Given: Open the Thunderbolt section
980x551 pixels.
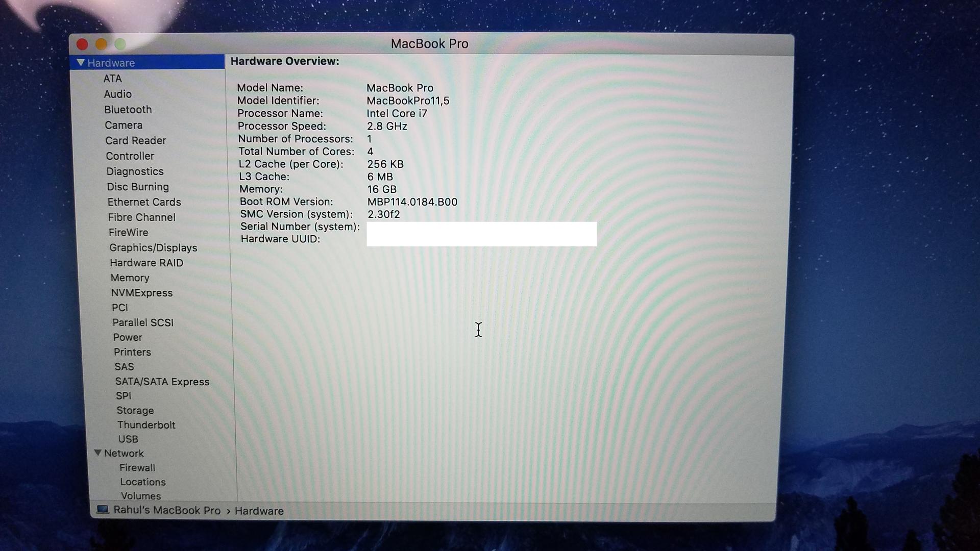Looking at the screenshot, I should pos(146,425).
